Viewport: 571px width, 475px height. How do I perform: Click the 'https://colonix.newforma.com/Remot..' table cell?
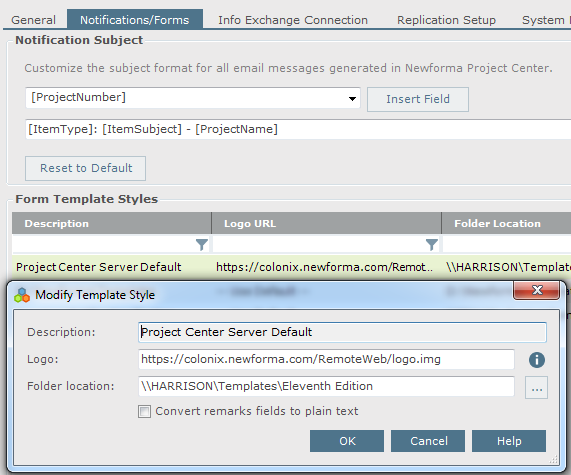(326, 267)
